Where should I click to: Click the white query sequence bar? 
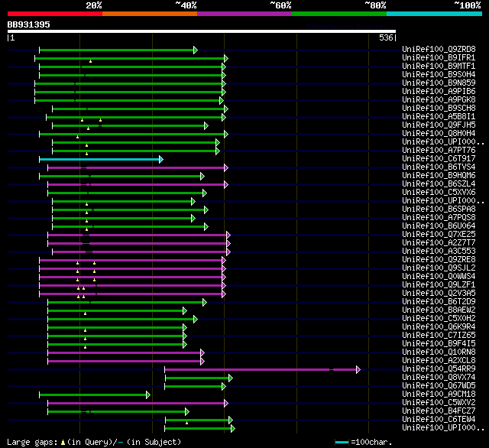pyautogui.click(x=202, y=31)
